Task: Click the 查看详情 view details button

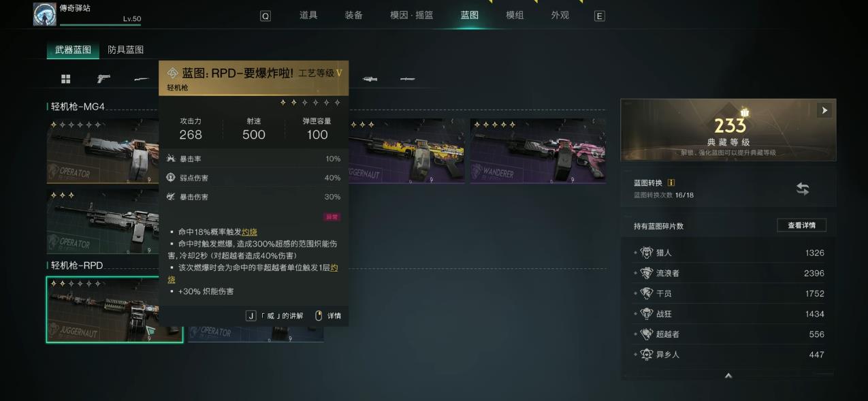Action: point(802,225)
